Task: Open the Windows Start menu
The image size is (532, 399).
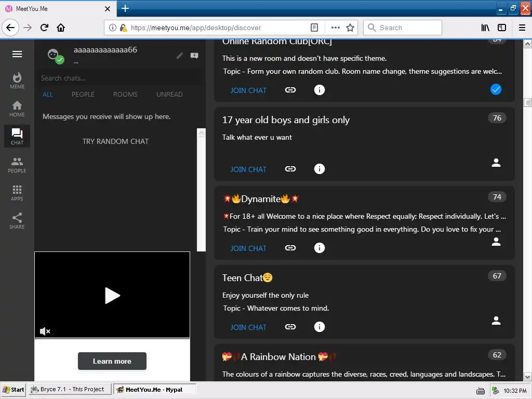Action: pyautogui.click(x=14, y=390)
